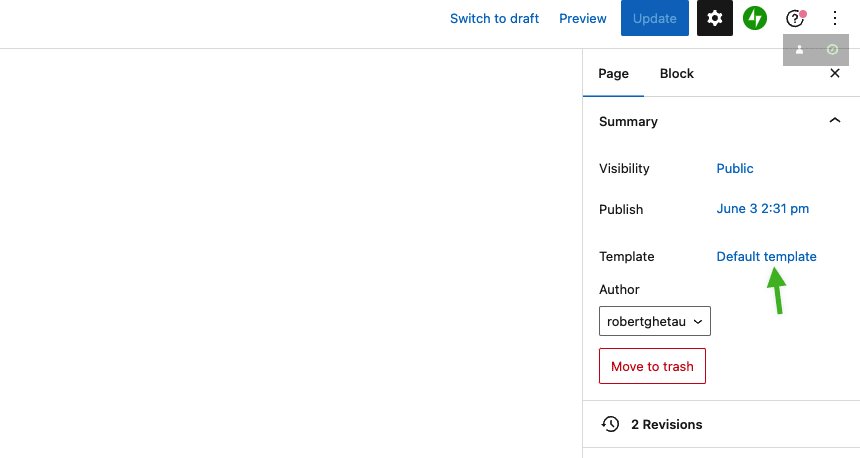Click the green circular icon in gray overlay
Image resolution: width=860 pixels, height=458 pixels.
[x=832, y=50]
